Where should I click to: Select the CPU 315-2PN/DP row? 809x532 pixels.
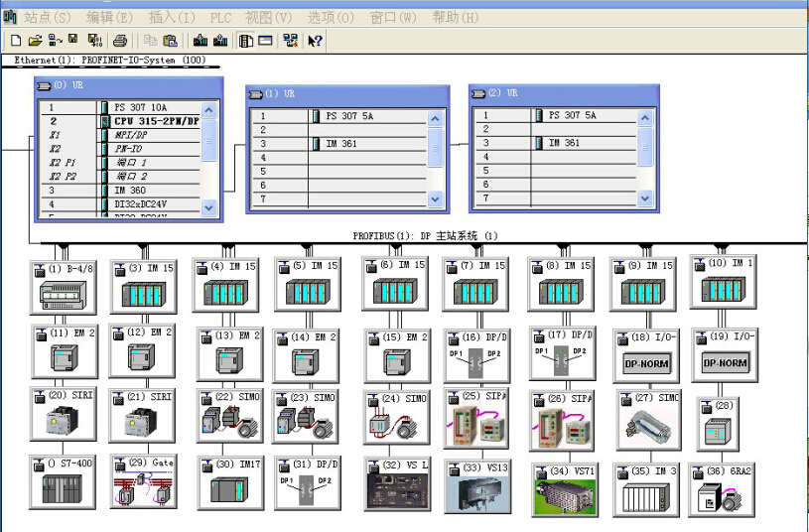(149, 120)
